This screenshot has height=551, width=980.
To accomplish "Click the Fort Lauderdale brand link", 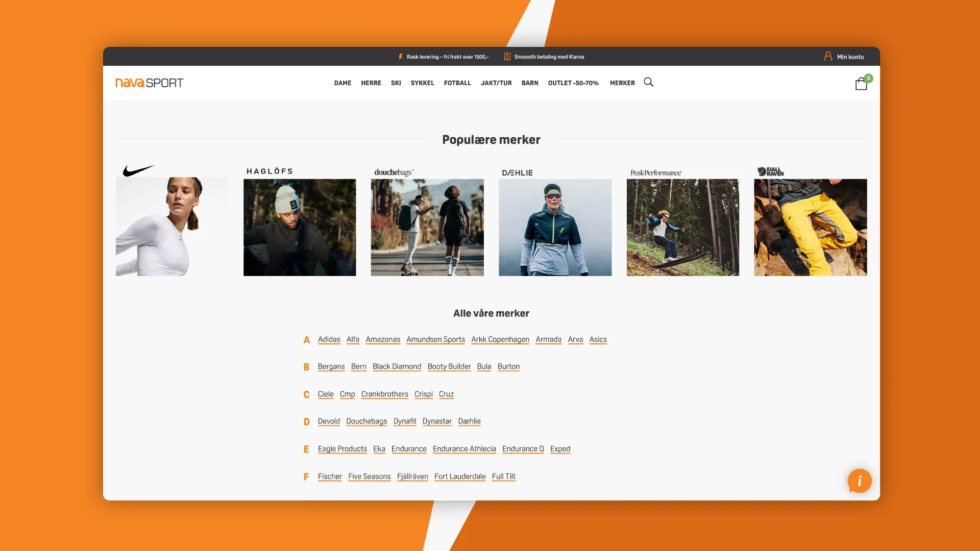I will click(460, 477).
